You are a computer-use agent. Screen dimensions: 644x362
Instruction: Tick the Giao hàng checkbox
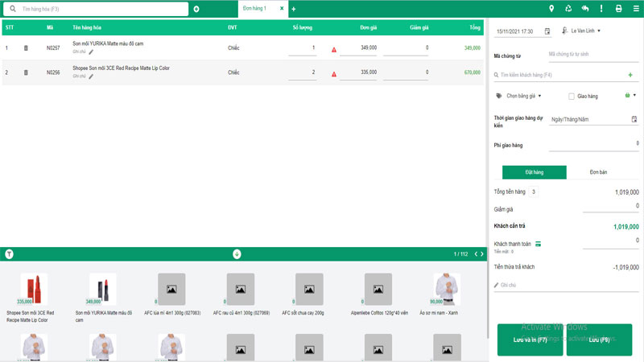572,96
